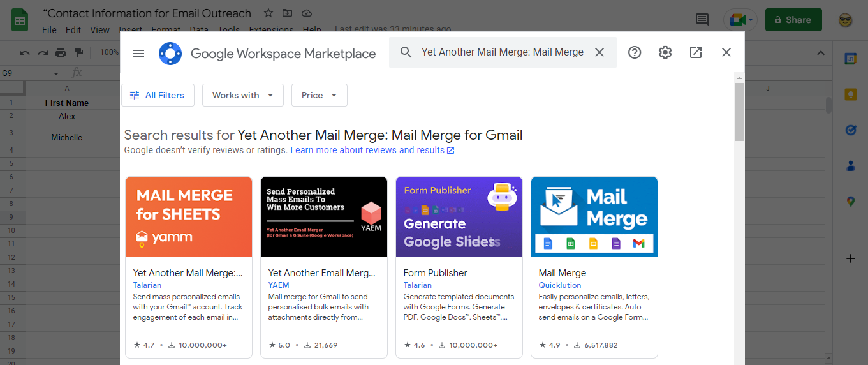Click the move to folder icon
Image resolution: width=868 pixels, height=365 pixels.
pyautogui.click(x=288, y=13)
